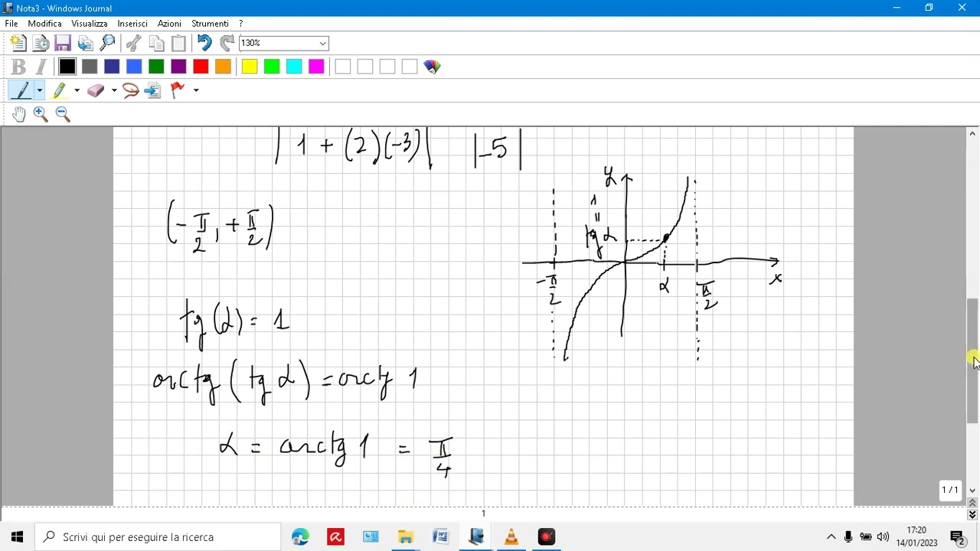Click the Windows Start button
The height and width of the screenshot is (551, 980).
coord(18,537)
